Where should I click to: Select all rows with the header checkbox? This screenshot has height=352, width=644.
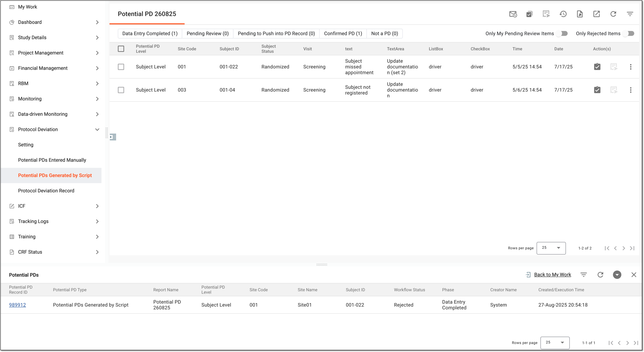pyautogui.click(x=121, y=49)
